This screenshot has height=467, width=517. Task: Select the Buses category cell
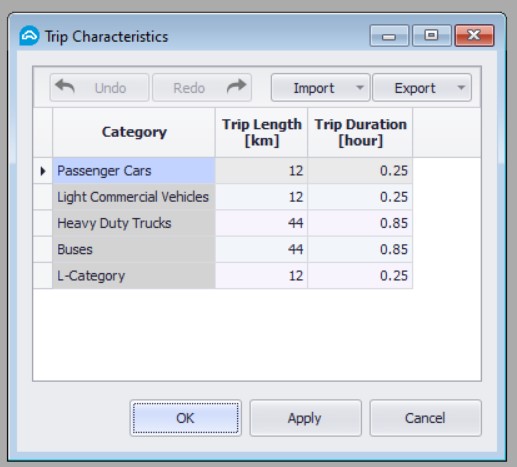pos(134,250)
